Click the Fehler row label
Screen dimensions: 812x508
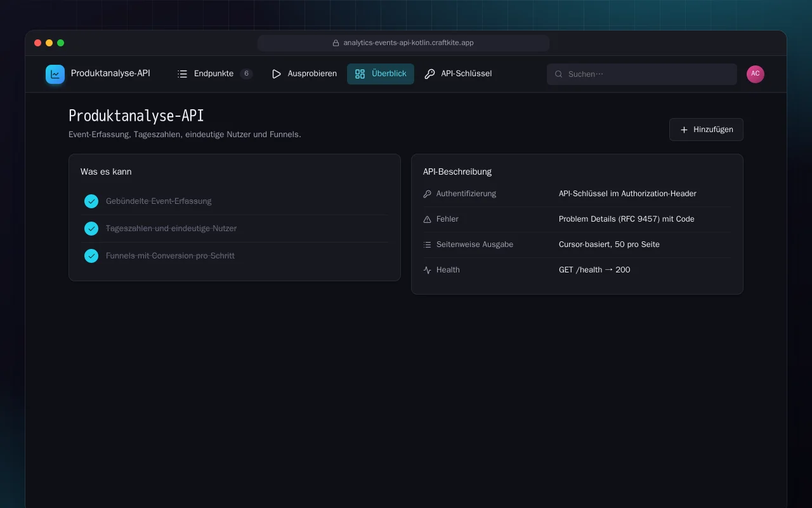pyautogui.click(x=447, y=219)
